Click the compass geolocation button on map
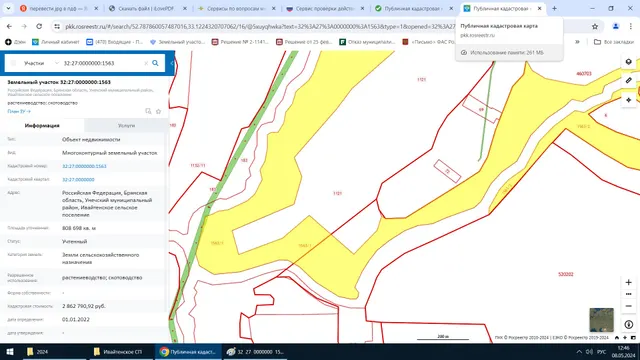This screenshot has height=360, width=640. (x=629, y=324)
